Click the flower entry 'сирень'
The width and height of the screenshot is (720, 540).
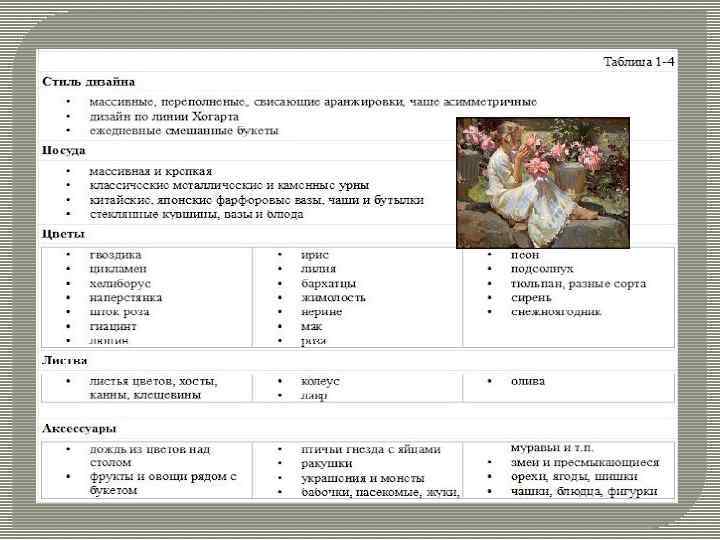tap(531, 298)
